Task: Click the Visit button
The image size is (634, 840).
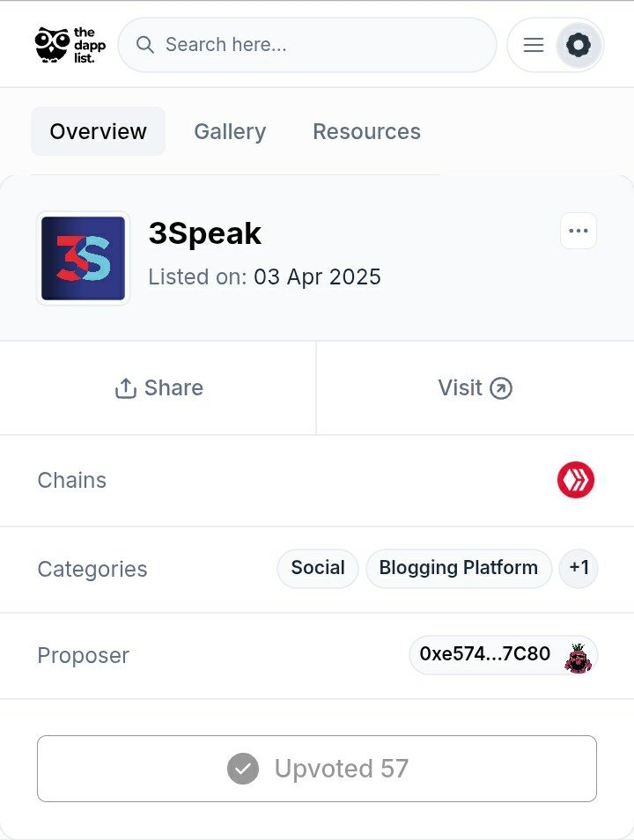Action: tap(475, 387)
